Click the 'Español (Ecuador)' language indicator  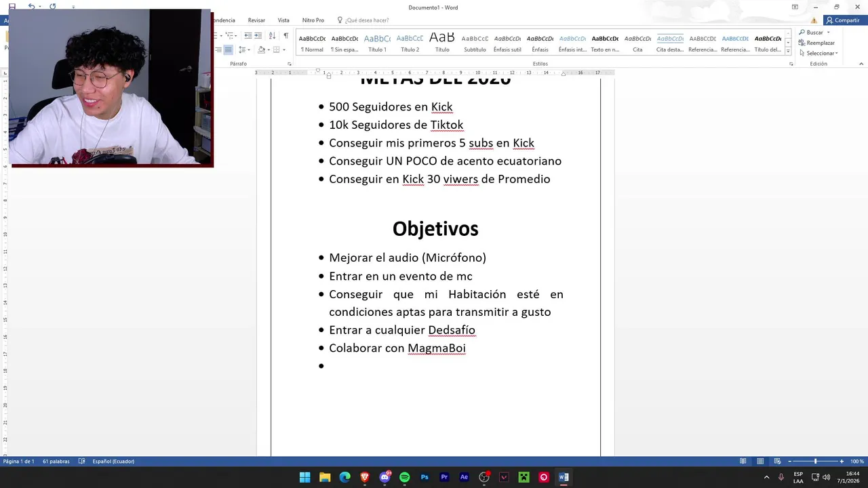click(113, 462)
